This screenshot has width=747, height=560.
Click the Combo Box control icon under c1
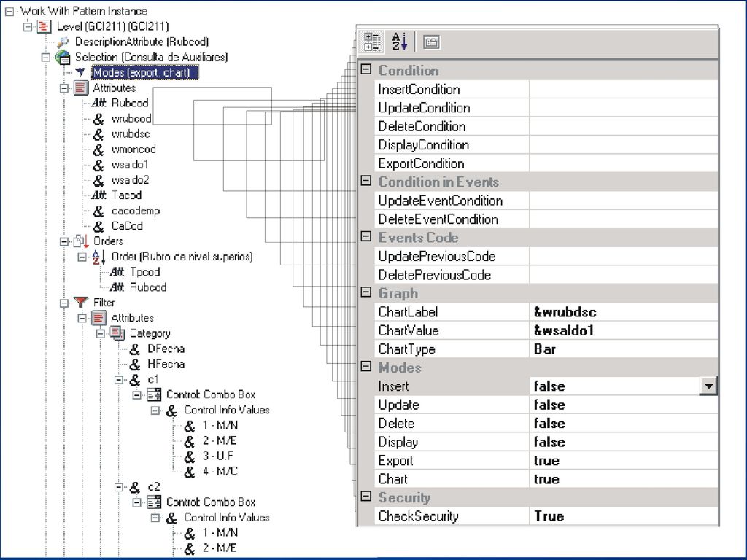pos(154,394)
